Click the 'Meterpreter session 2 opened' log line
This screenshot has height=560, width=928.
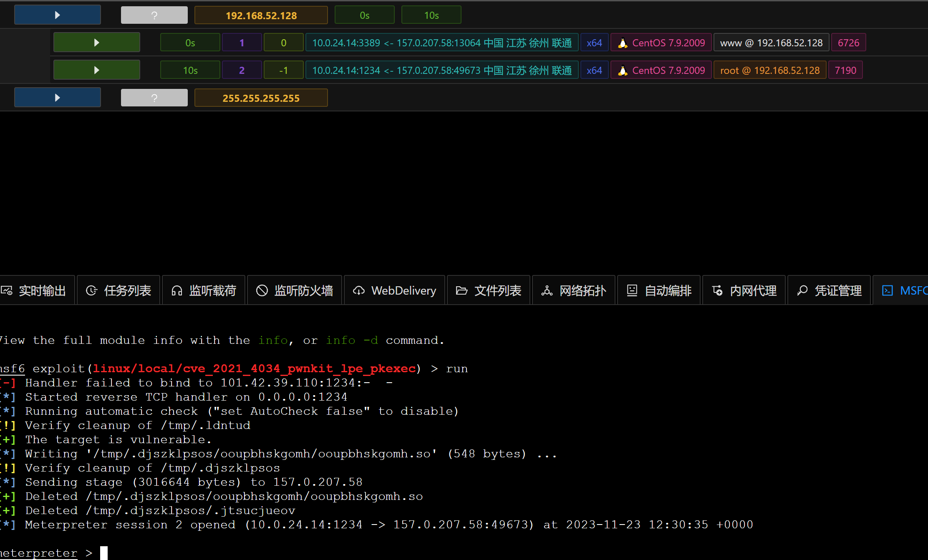pyautogui.click(x=376, y=525)
